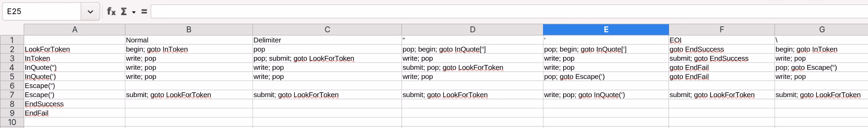Click the cell reading goto EndSuccess
This screenshot has width=868, height=128.
coord(721,49)
